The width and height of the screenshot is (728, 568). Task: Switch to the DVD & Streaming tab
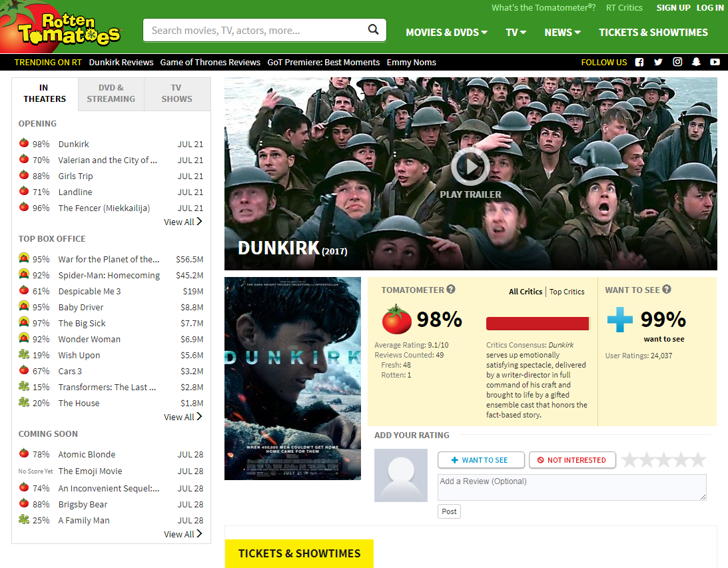(111, 94)
